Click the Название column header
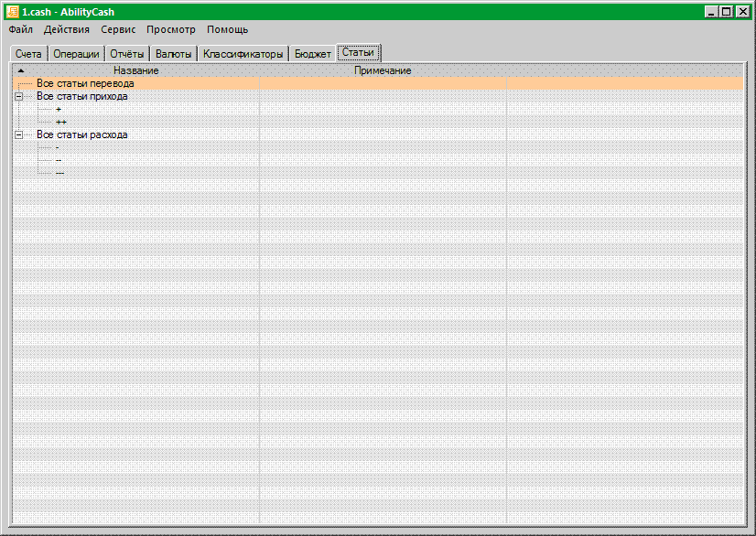 click(136, 70)
